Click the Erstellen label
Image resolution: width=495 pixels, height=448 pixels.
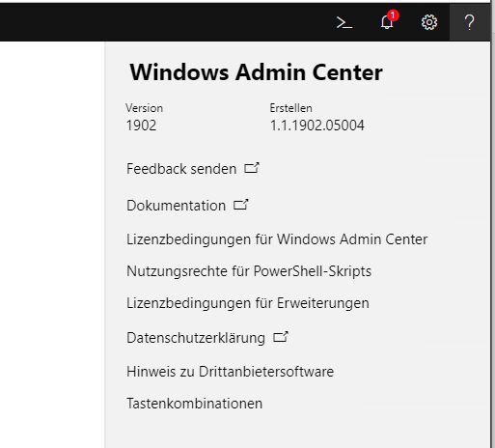[290, 108]
